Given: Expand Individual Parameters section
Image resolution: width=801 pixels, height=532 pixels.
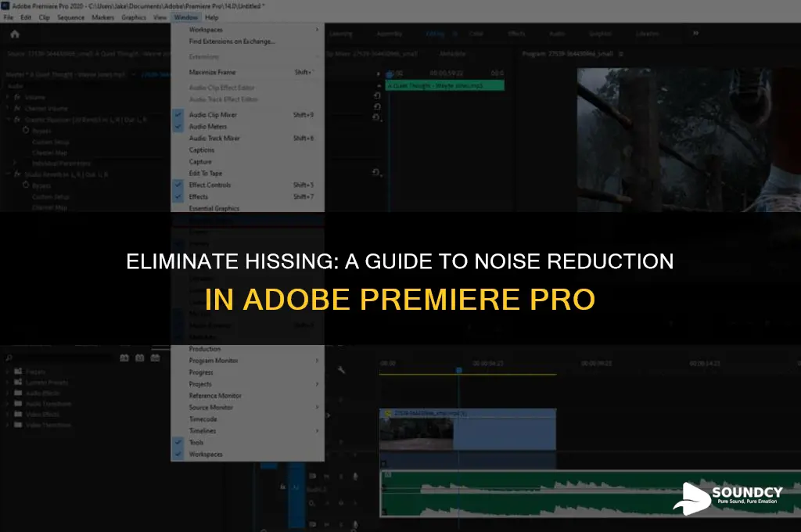Looking at the screenshot, I should tap(14, 163).
